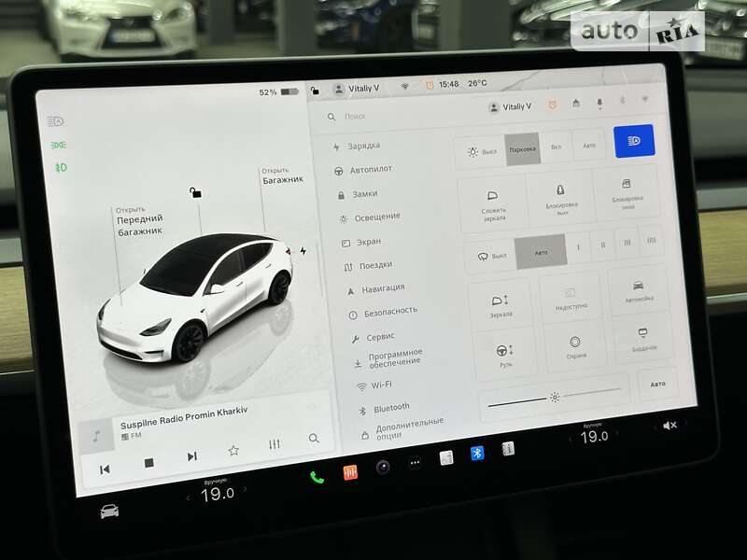Tap the microphone icon in header
This screenshot has width=747, height=560.
599,103
